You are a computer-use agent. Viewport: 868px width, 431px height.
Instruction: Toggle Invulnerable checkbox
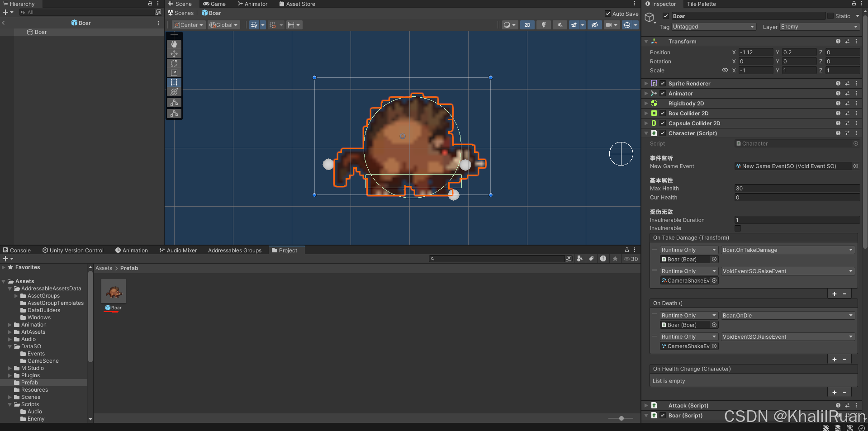pyautogui.click(x=738, y=228)
